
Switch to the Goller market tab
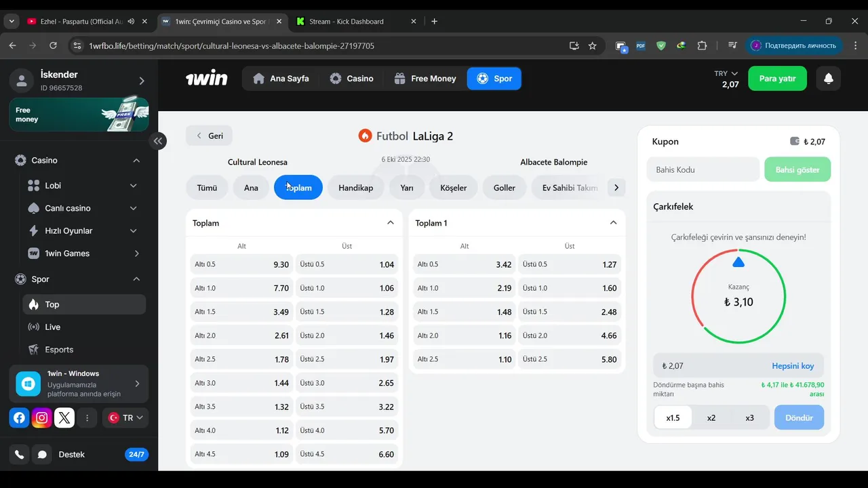click(x=505, y=188)
